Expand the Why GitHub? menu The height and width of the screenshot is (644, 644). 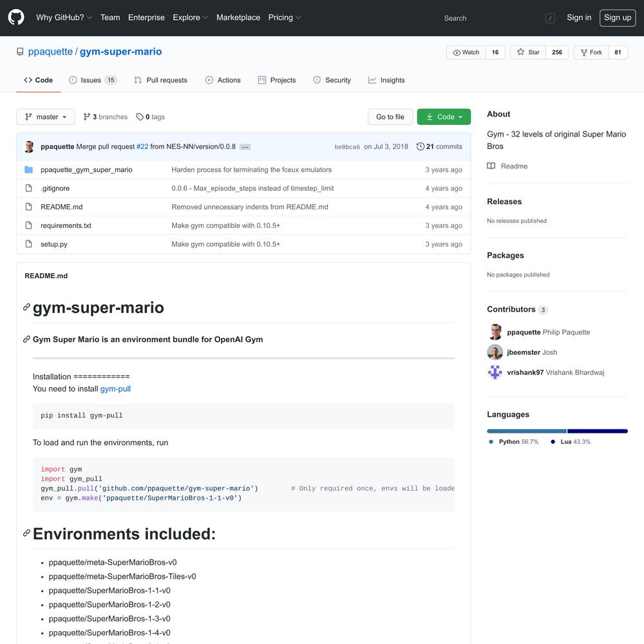(64, 17)
